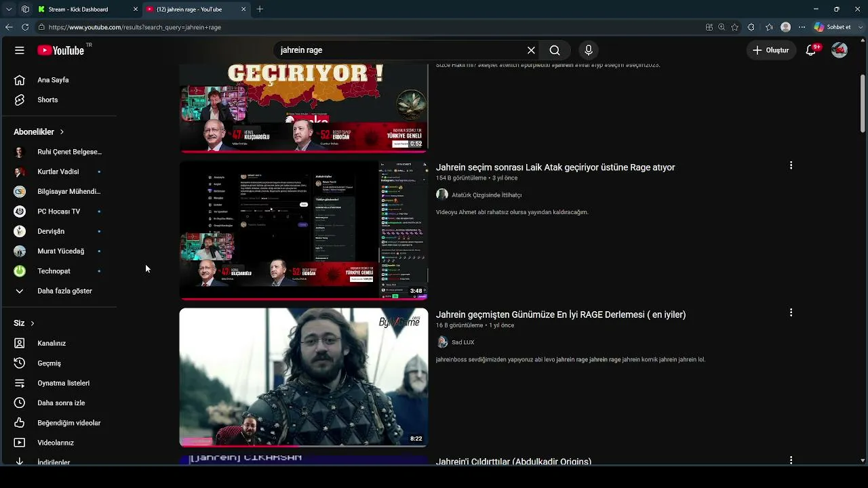Open Sohbet et Copilot chat

pyautogui.click(x=832, y=27)
